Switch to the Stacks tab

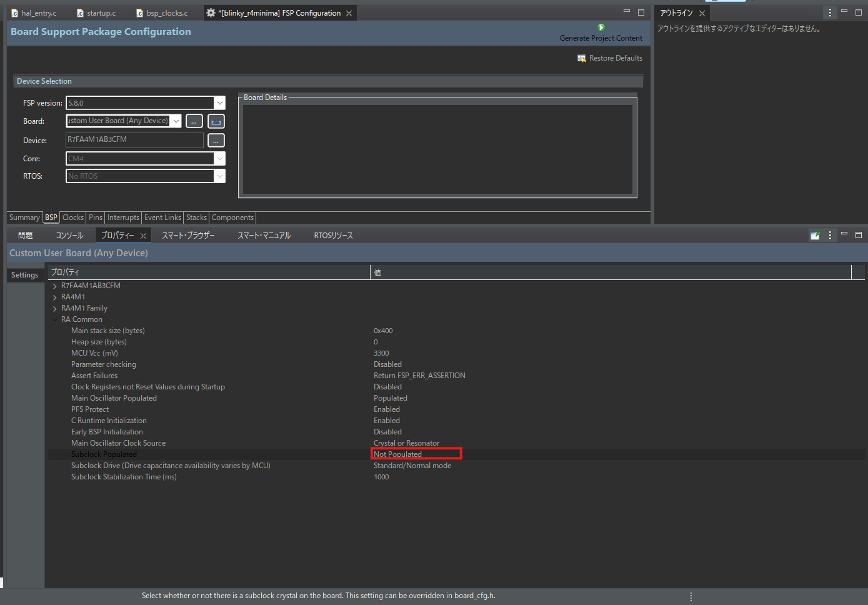pyautogui.click(x=196, y=217)
